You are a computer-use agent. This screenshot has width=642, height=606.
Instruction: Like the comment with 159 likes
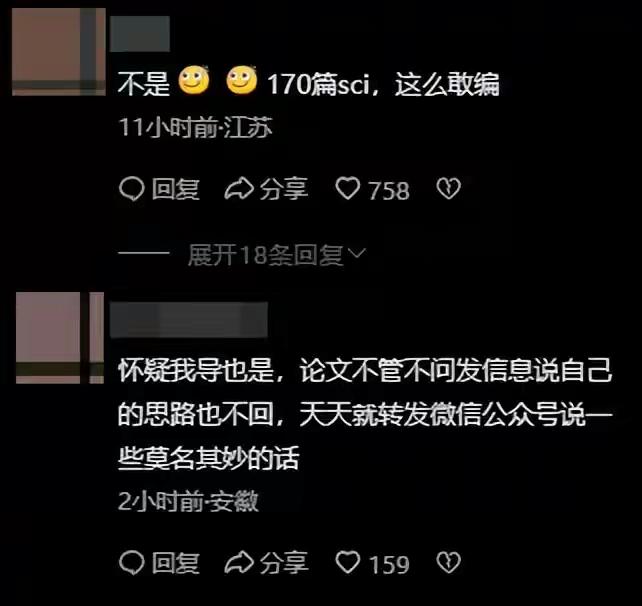click(348, 562)
